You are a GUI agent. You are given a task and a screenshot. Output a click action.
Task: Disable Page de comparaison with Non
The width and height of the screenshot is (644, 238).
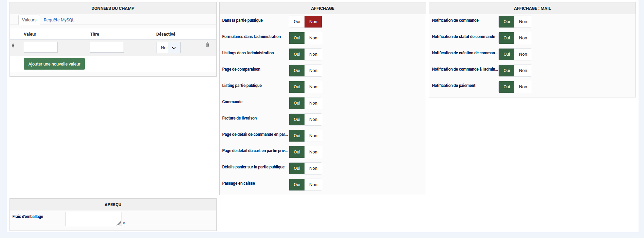pyautogui.click(x=313, y=71)
